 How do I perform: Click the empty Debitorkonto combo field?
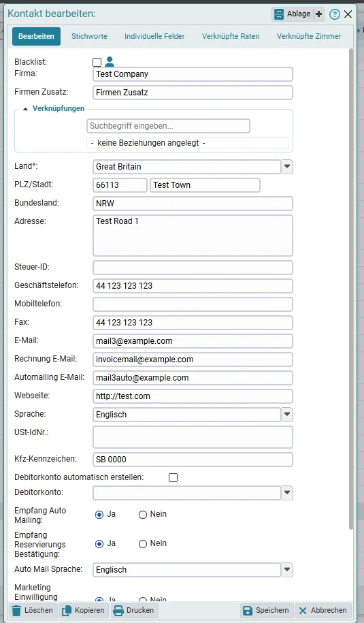(187, 493)
